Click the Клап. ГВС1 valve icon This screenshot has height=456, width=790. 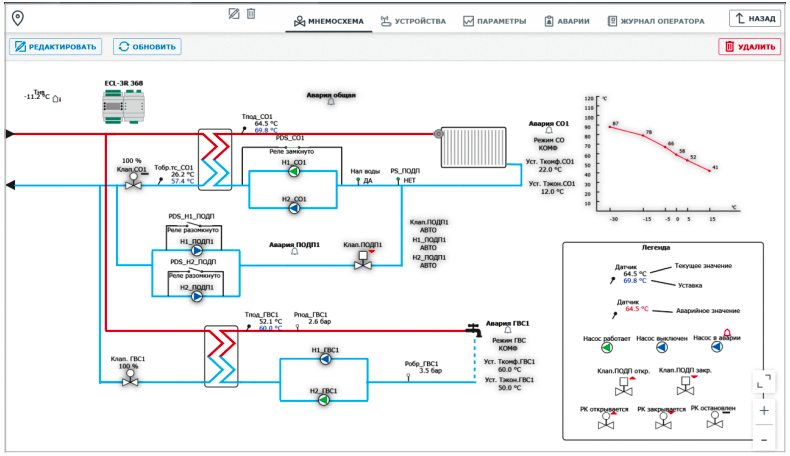(x=129, y=380)
